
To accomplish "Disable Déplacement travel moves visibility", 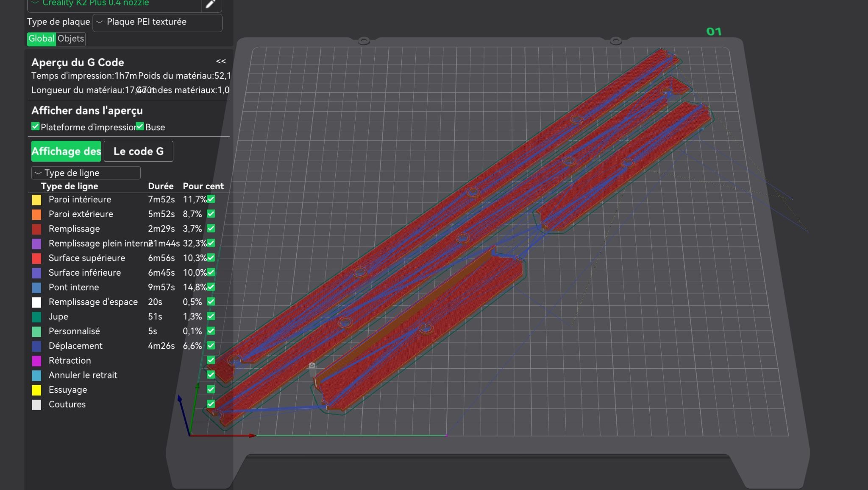I will point(211,345).
